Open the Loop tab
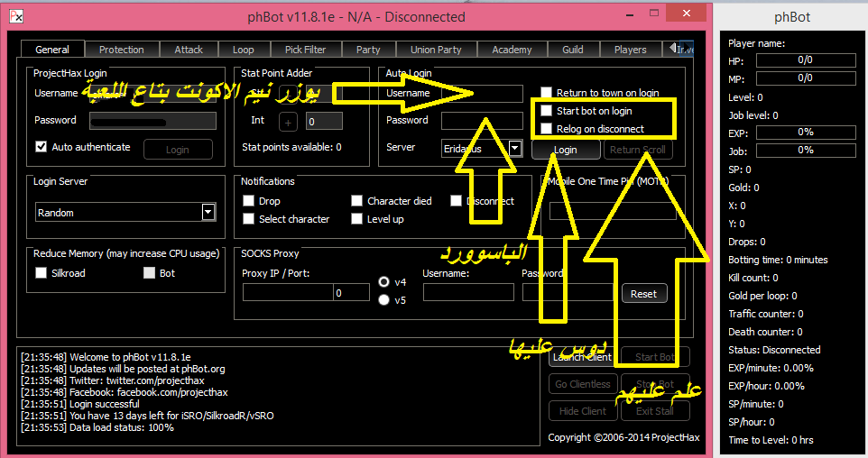This screenshot has height=458, width=868. pos(243,50)
